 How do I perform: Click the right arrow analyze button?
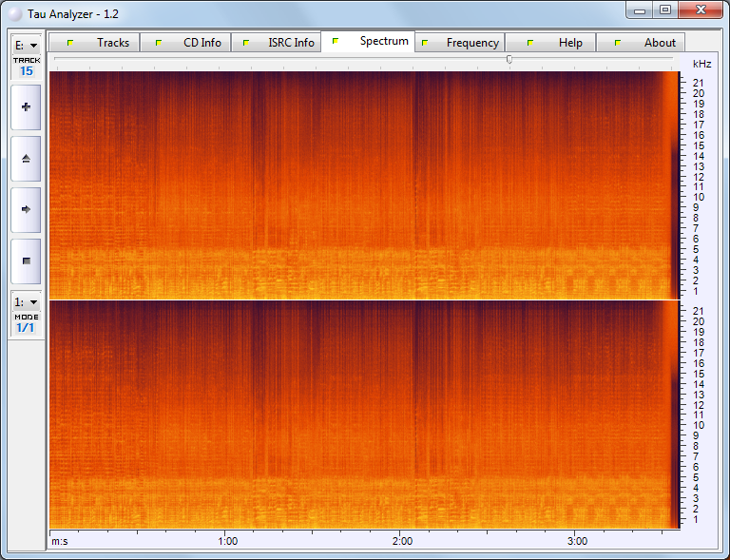coord(26,209)
